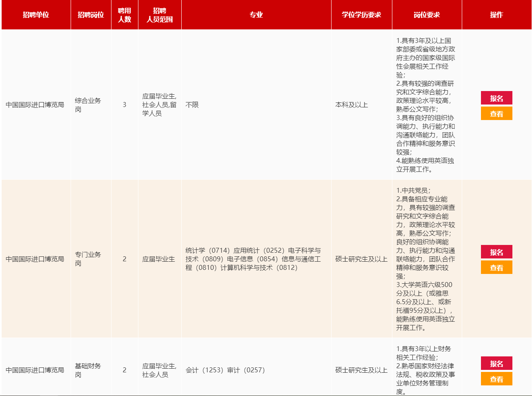
Task: Select 中国国际进口博览局 in the 基础财务岗 row
Action: click(35, 370)
